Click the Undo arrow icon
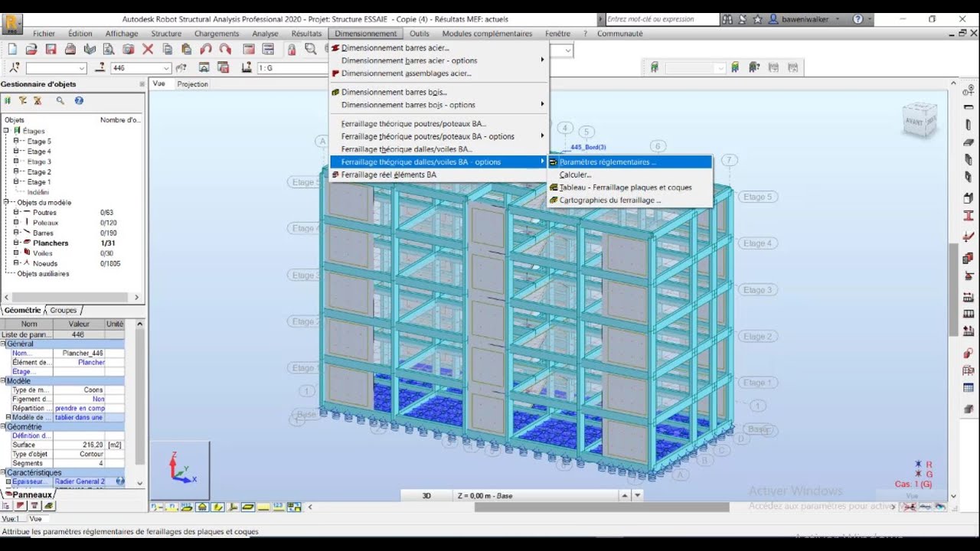Screen dimensions: 980x551 tap(206, 50)
